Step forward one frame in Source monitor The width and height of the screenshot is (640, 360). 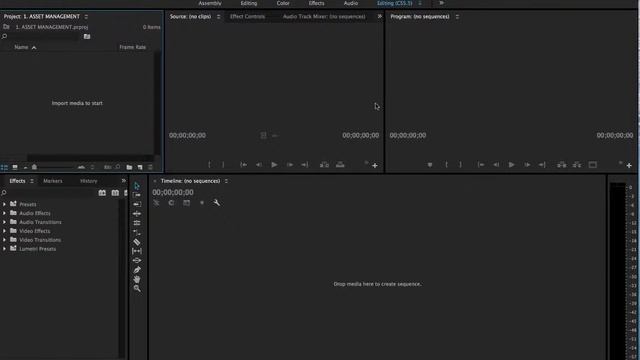click(289, 164)
